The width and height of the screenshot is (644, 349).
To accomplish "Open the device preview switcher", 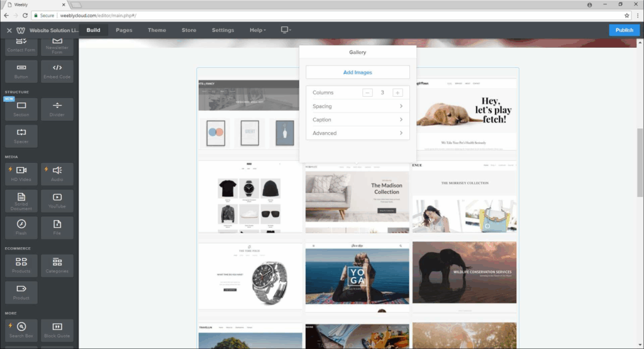I will [286, 30].
